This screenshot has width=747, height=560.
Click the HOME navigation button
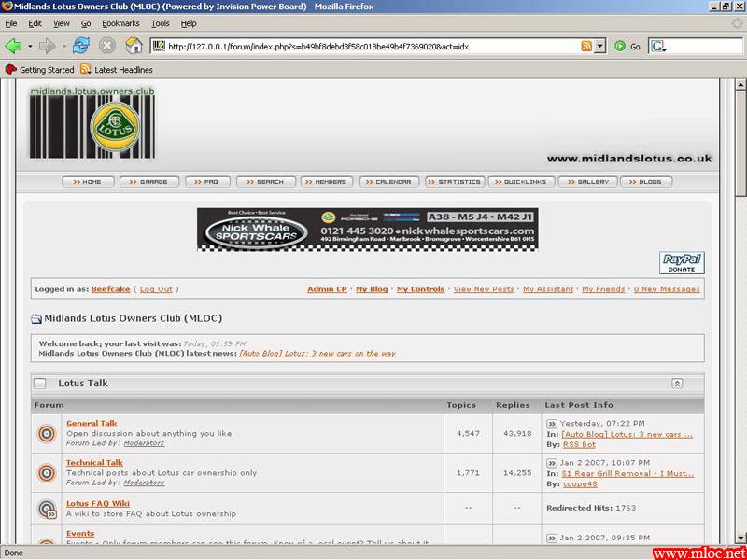(x=88, y=182)
